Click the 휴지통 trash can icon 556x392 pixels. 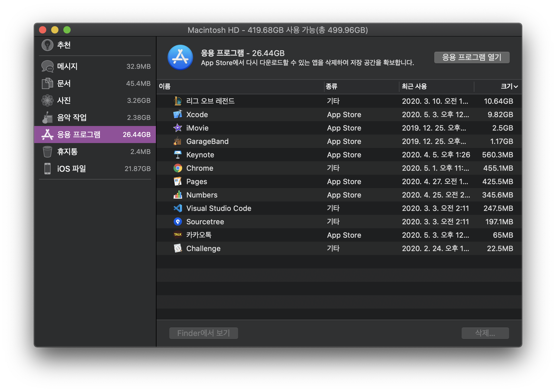pos(47,152)
